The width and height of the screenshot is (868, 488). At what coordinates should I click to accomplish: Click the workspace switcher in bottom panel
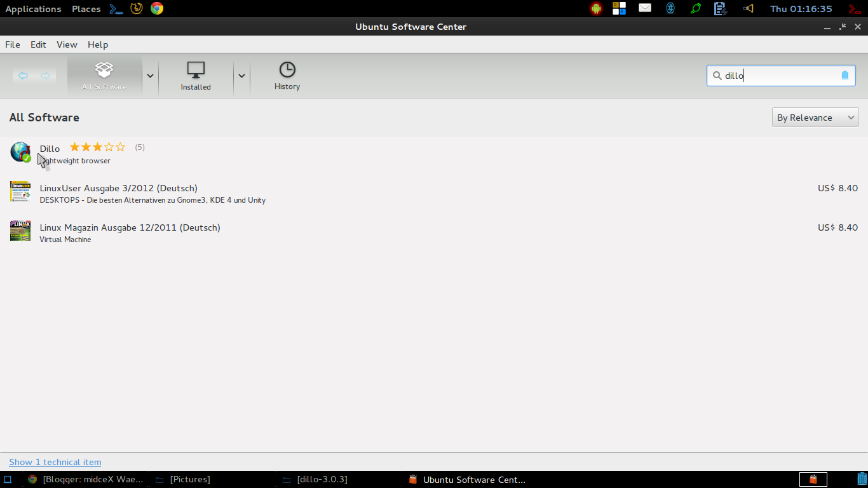point(813,480)
